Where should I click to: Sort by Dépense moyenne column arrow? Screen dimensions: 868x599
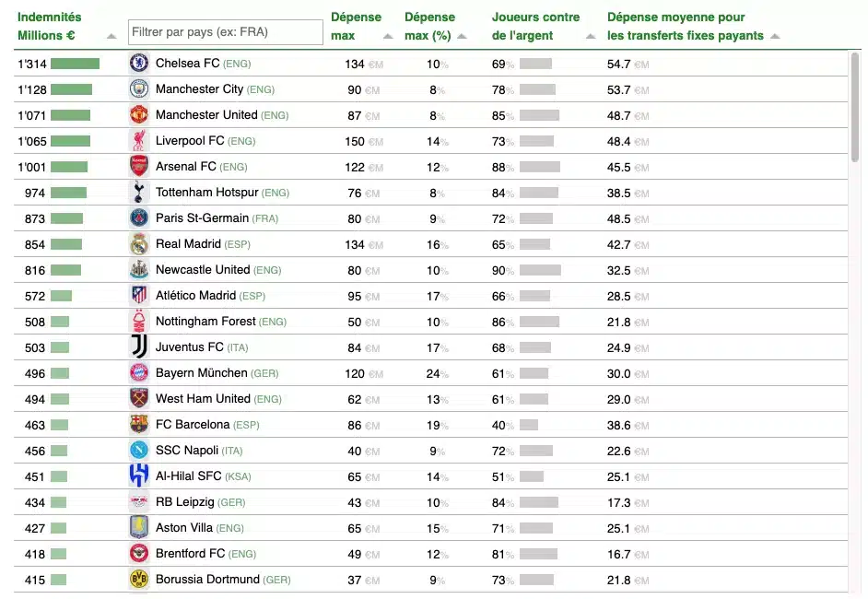(775, 37)
